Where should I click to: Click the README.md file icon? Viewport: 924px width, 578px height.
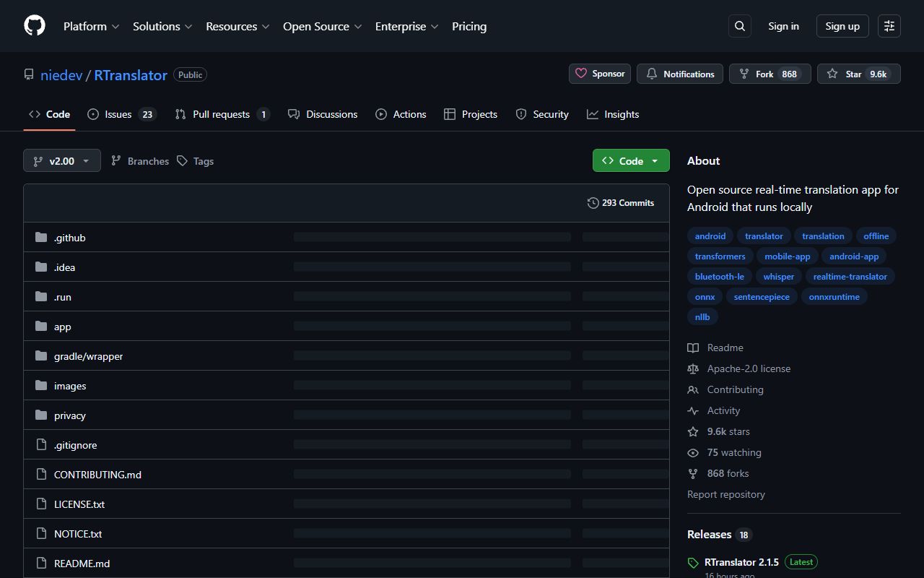[x=41, y=563]
